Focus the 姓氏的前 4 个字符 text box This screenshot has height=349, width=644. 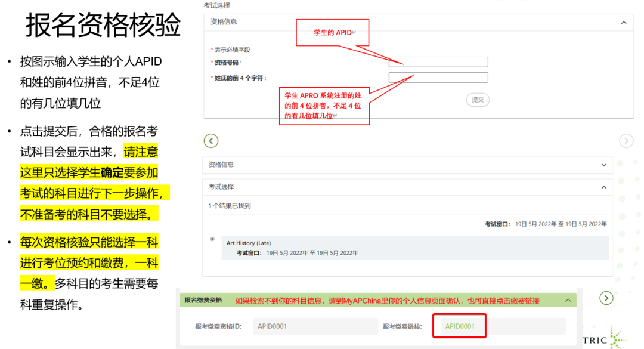click(x=438, y=78)
